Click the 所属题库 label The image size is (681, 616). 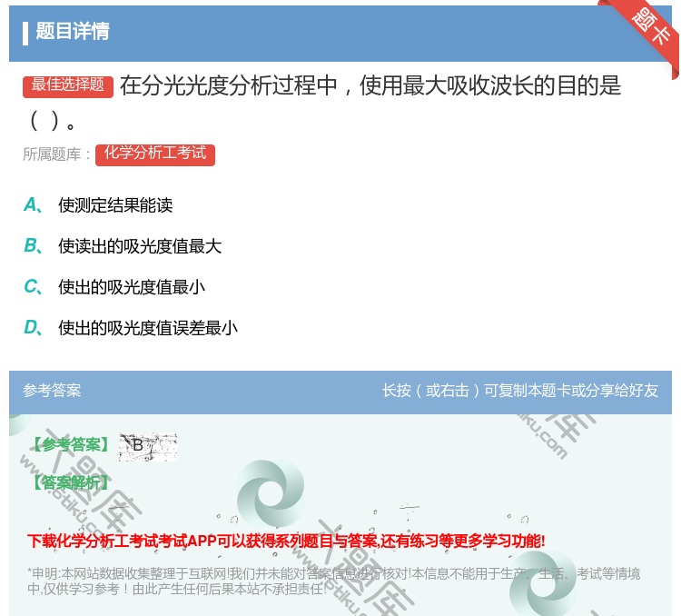[x=56, y=154]
